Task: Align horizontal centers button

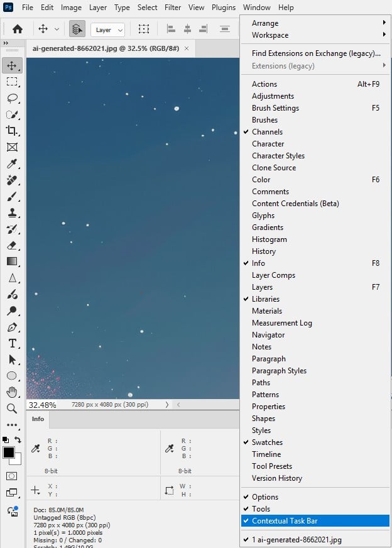Action: [187, 29]
